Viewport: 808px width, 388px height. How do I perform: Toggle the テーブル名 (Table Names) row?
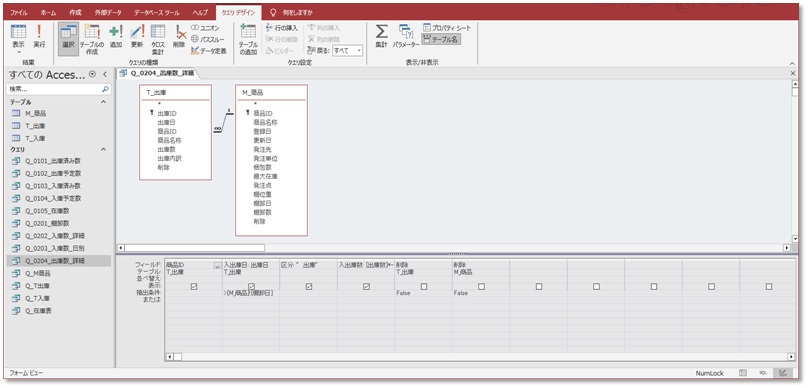pos(441,39)
